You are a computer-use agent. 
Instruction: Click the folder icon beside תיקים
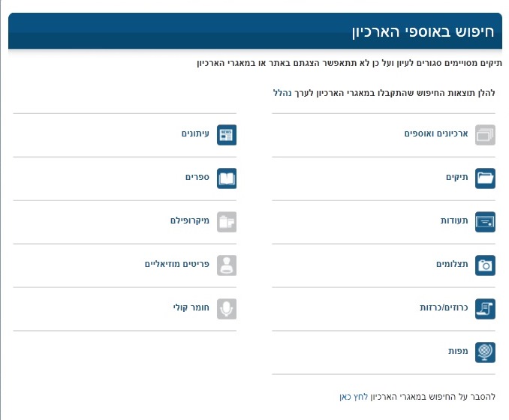coord(486,178)
